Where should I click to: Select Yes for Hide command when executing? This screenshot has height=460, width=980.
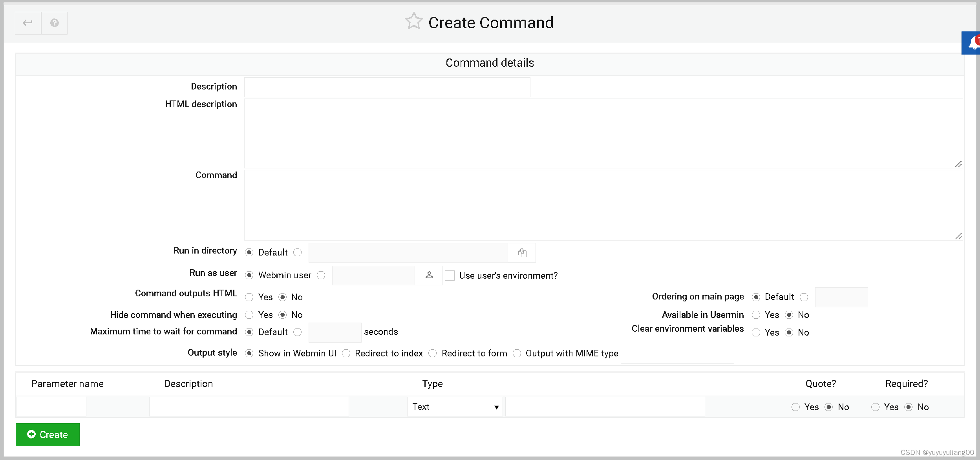tap(250, 315)
